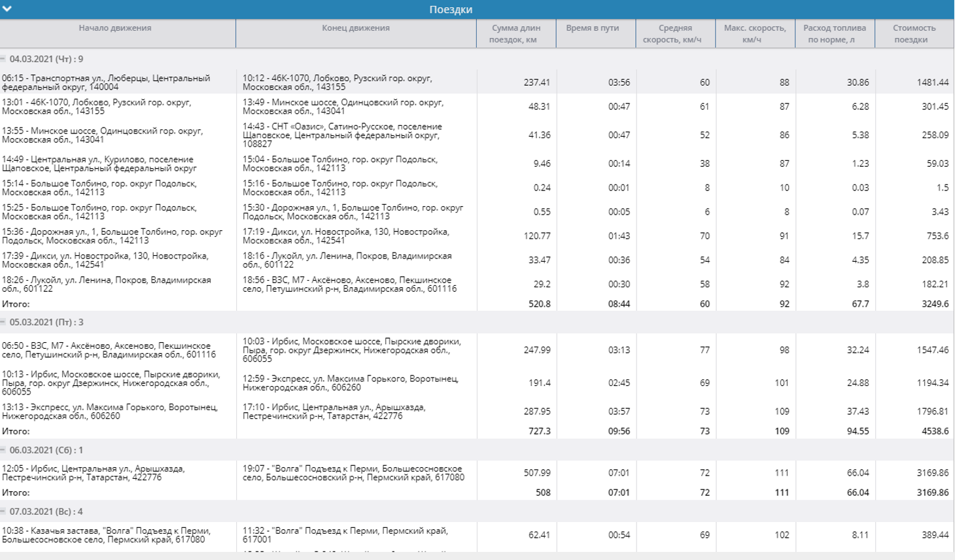Click total cost 4538.6
Screen dimensions: 955x560
[936, 431]
